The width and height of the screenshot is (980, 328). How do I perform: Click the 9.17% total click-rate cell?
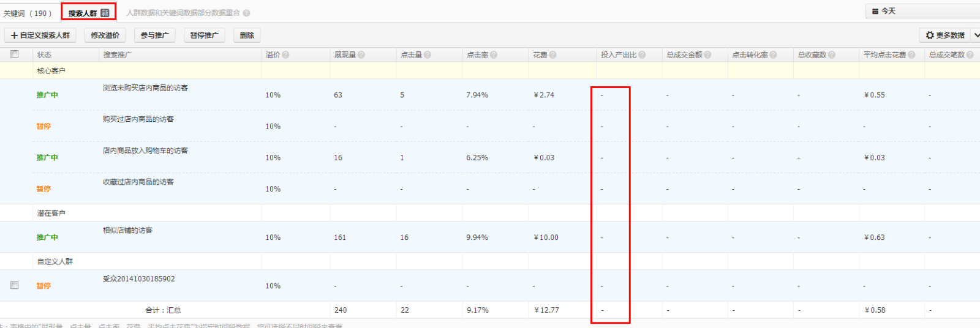click(477, 310)
